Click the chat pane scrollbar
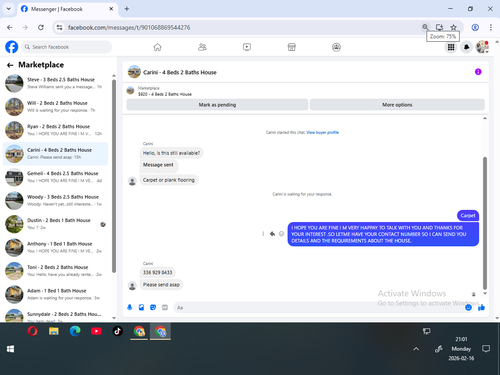 click(x=485, y=223)
